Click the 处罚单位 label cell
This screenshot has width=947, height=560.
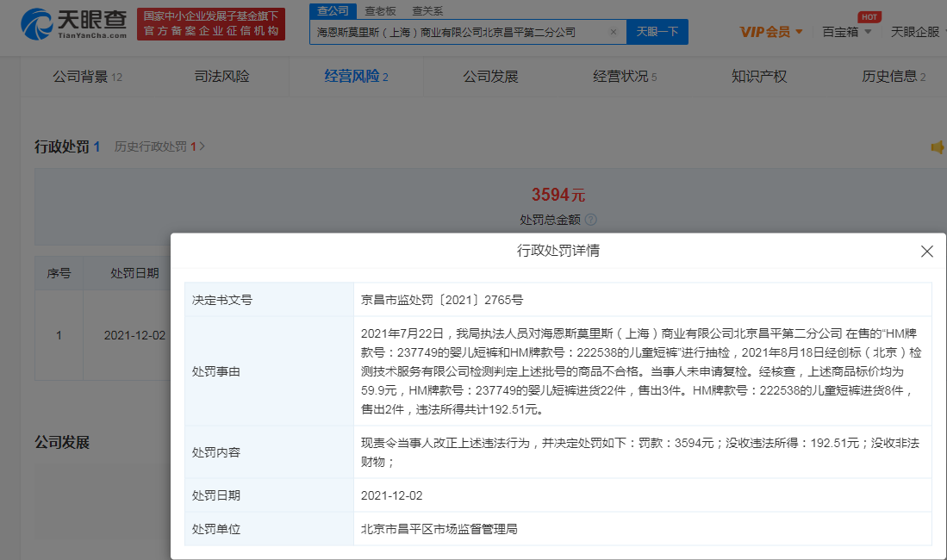pyautogui.click(x=270, y=529)
